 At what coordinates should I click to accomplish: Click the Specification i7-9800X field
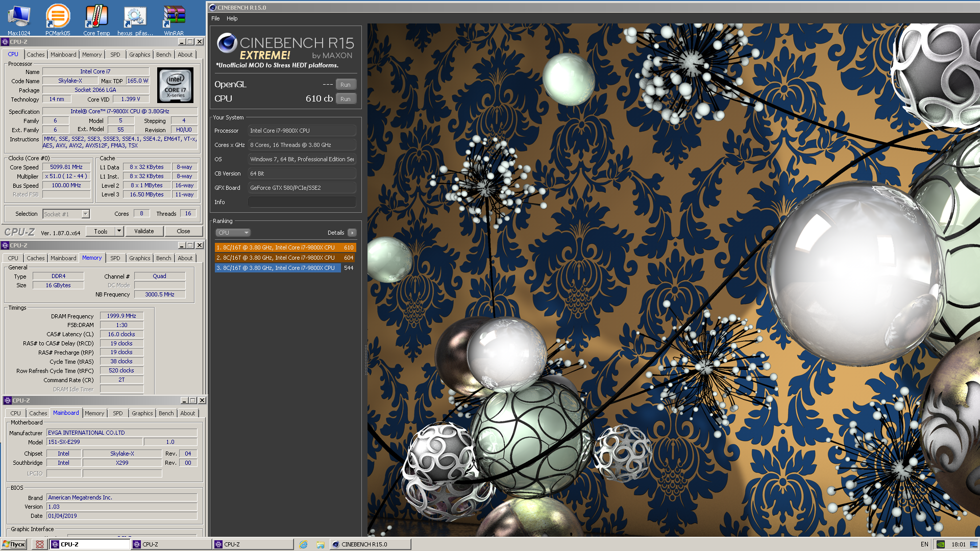click(x=120, y=111)
